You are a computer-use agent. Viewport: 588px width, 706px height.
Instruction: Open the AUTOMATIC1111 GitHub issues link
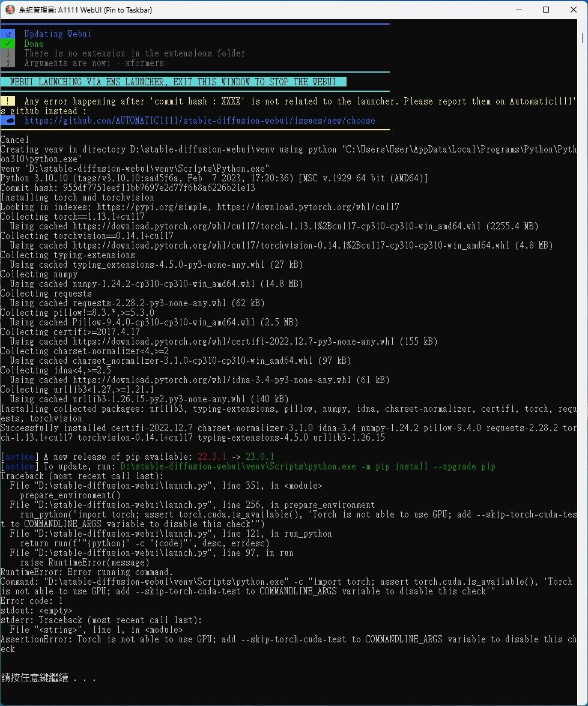pyautogui.click(x=199, y=121)
